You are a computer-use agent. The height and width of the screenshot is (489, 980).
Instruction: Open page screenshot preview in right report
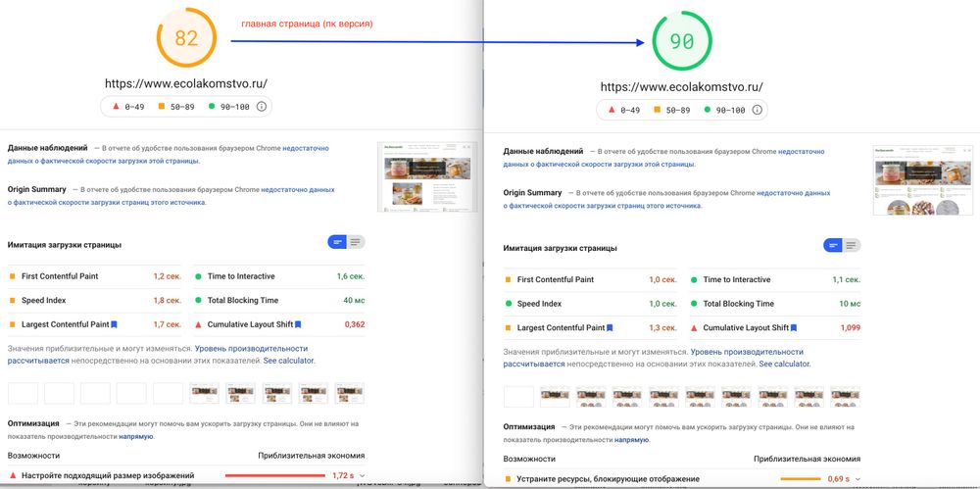pyautogui.click(x=922, y=180)
